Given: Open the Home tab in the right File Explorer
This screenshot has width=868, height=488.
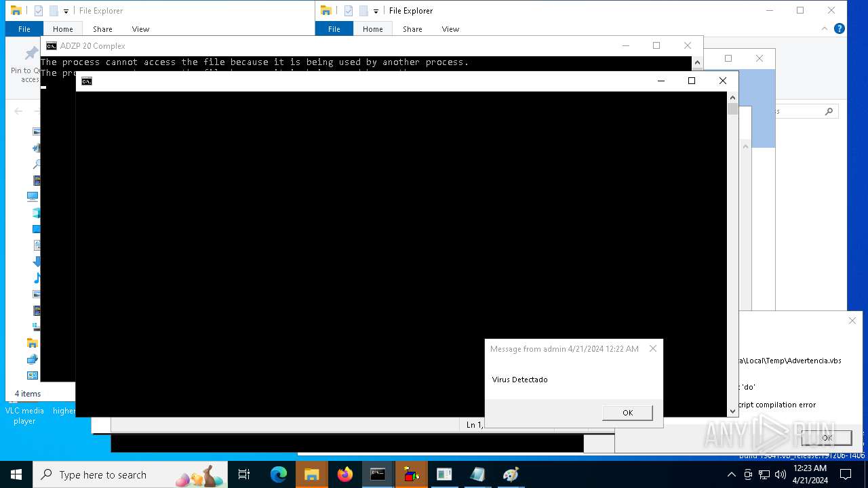Looking at the screenshot, I should coord(373,29).
